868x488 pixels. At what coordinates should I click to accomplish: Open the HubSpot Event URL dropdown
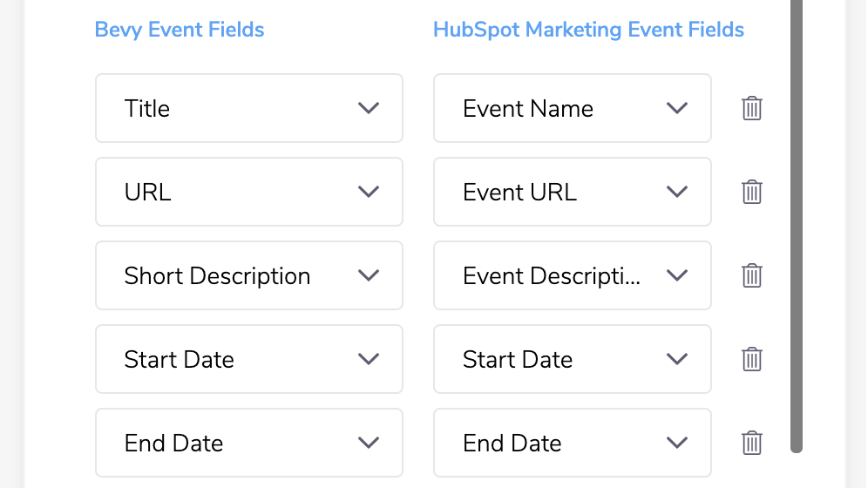573,192
